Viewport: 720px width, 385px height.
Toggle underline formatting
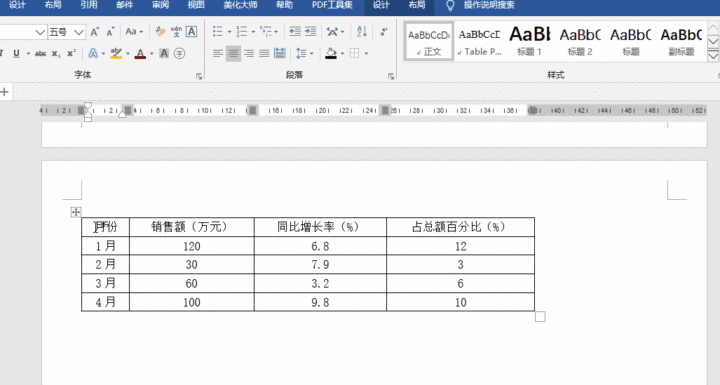pos(17,53)
